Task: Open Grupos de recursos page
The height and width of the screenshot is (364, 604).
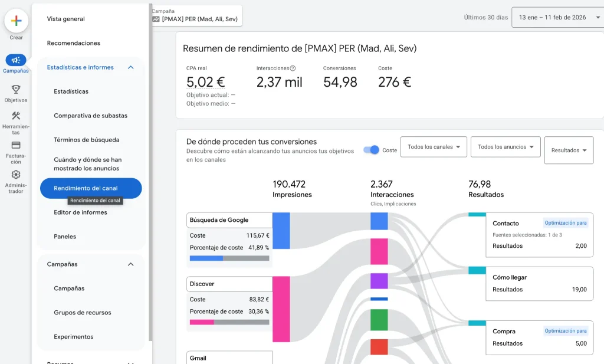Action: click(82, 313)
